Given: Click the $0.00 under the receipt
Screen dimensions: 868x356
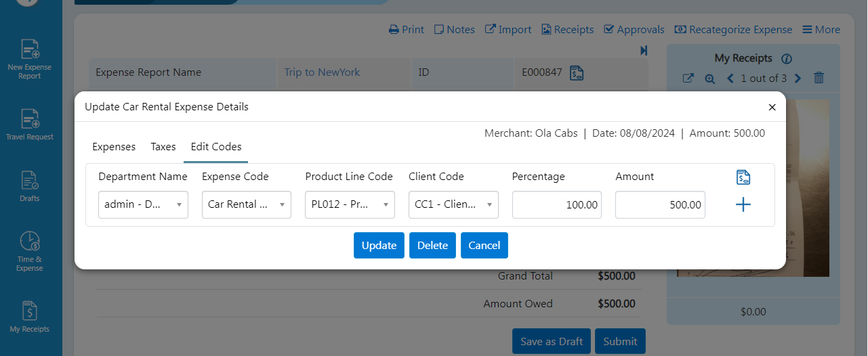Looking at the screenshot, I should pyautogui.click(x=753, y=312).
